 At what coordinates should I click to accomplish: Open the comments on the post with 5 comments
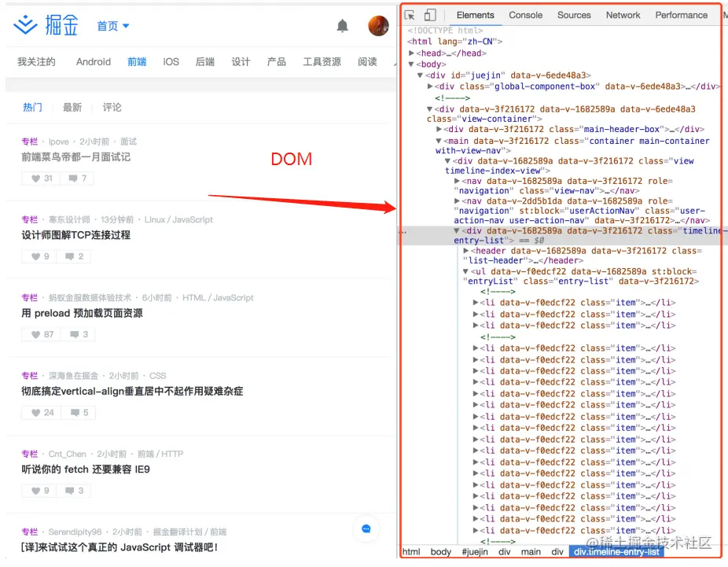click(x=79, y=412)
